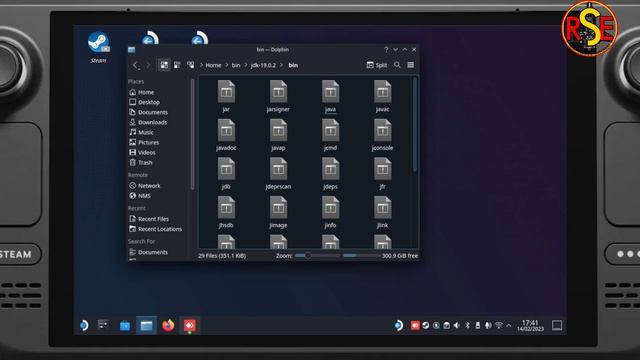The width and height of the screenshot is (640, 360).
Task: Select the jdeprscan file icon
Action: pos(278,169)
